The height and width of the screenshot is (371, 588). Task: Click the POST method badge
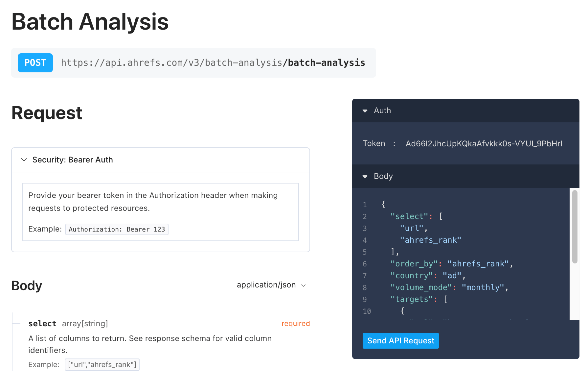point(35,63)
